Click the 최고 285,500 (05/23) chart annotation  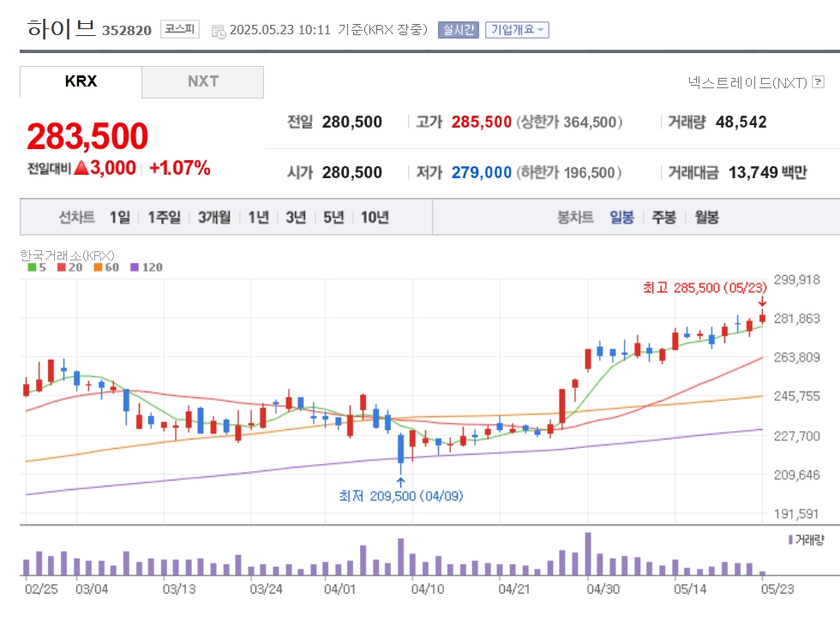tap(705, 288)
